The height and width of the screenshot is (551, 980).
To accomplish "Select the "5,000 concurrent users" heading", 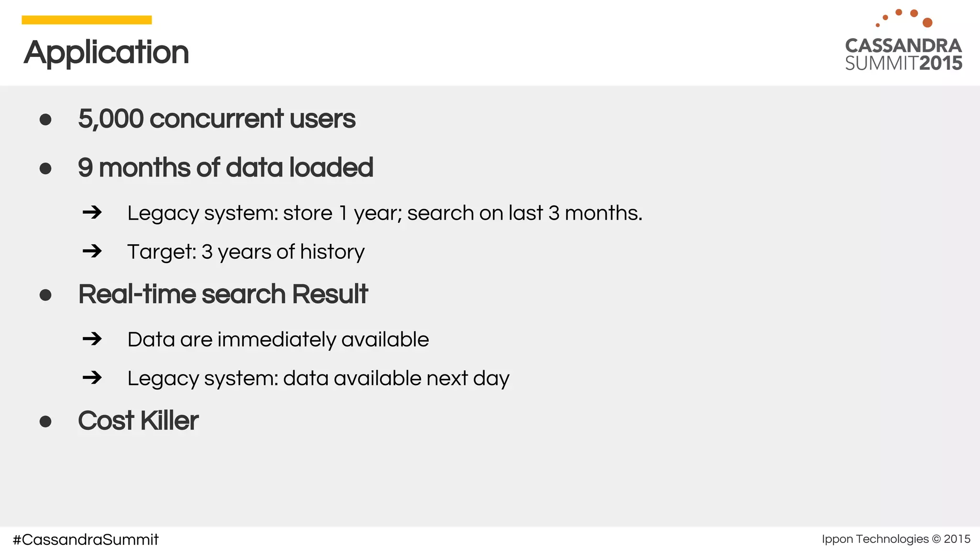I will point(217,119).
